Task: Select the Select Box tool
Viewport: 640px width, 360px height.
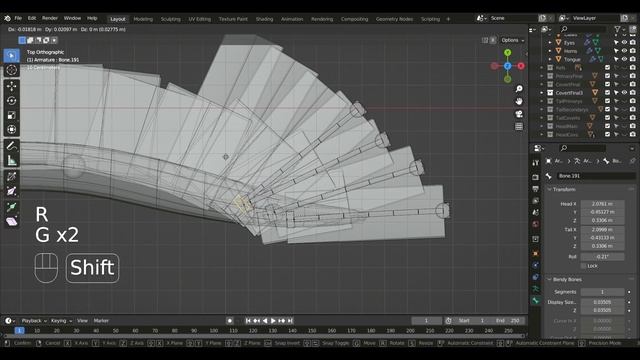Action: 11,55
